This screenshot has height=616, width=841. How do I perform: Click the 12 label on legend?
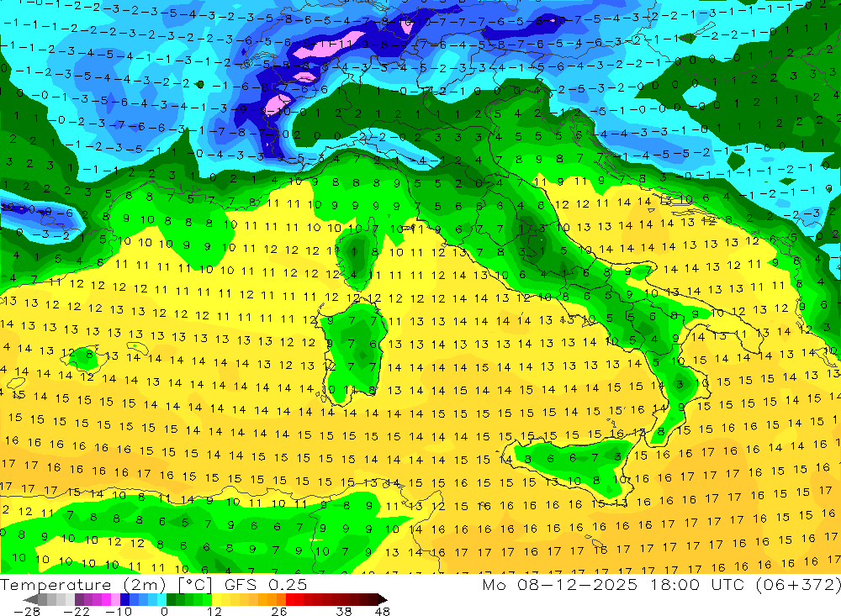coord(214,612)
